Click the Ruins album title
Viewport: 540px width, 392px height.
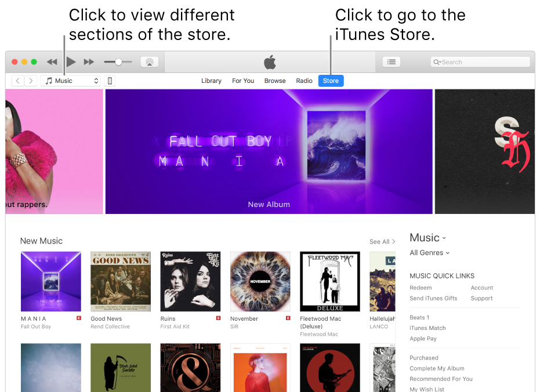pyautogui.click(x=168, y=319)
